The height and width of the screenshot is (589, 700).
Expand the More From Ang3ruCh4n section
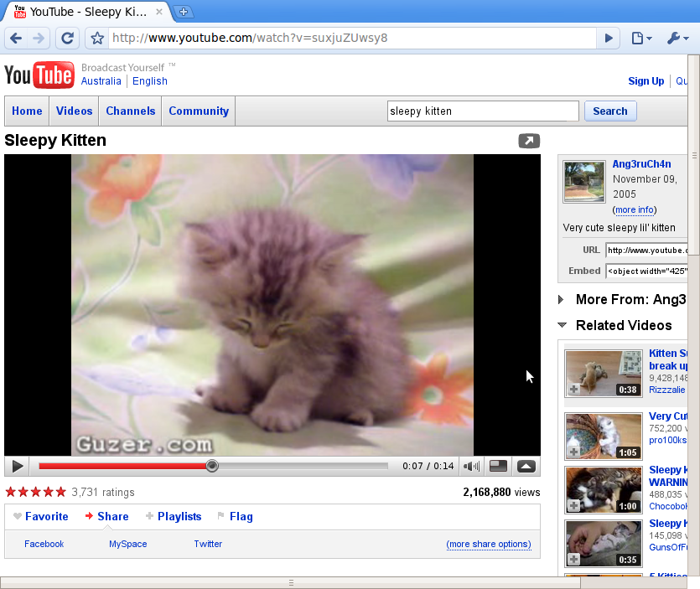coord(562,299)
